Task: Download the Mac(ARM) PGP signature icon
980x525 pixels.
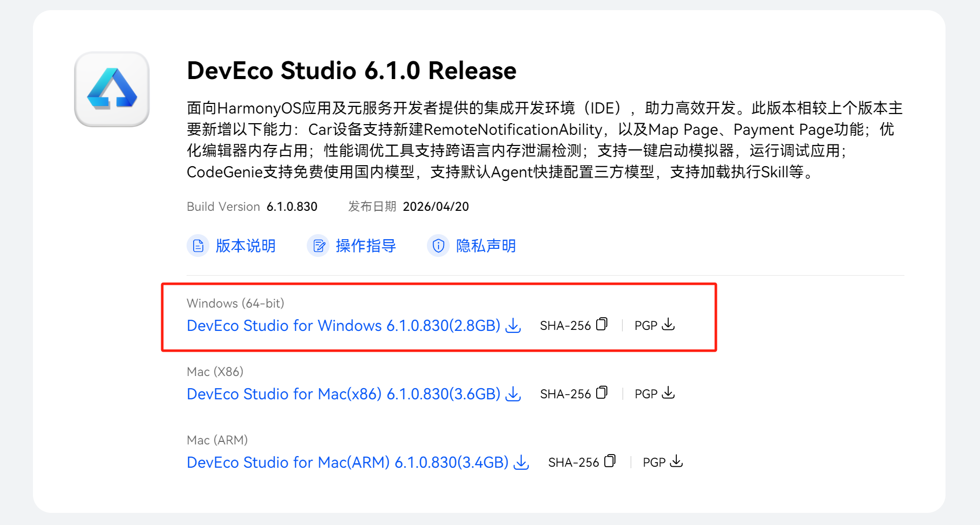Action: click(676, 461)
